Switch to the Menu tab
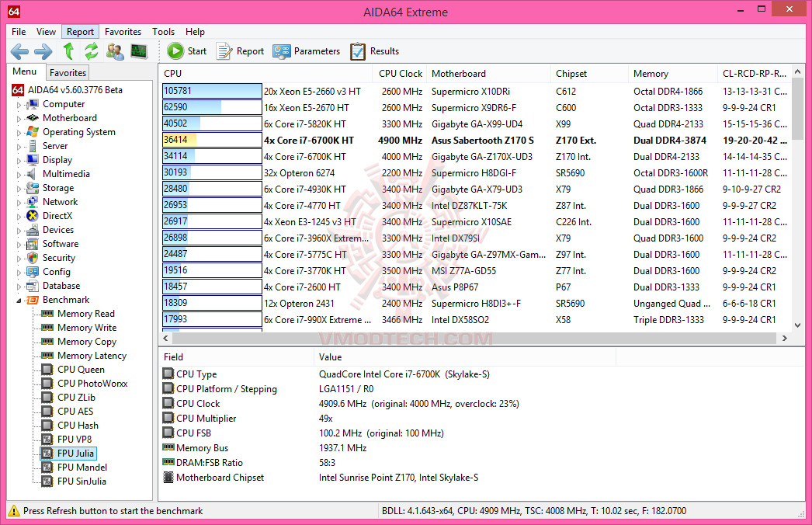 (24, 71)
